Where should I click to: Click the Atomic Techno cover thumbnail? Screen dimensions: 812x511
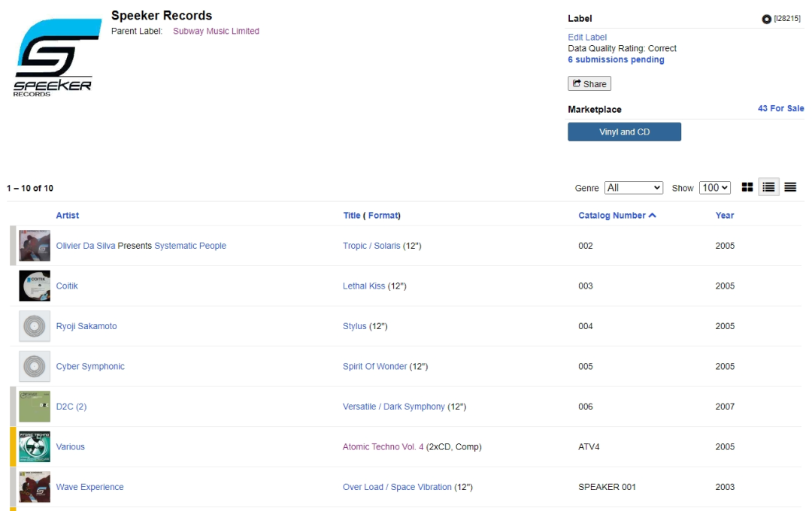(x=35, y=447)
